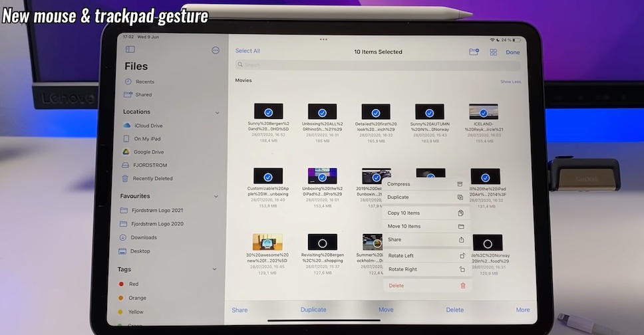Collapse the Tags section
Screen dimensions: 644x335
[x=215, y=270]
